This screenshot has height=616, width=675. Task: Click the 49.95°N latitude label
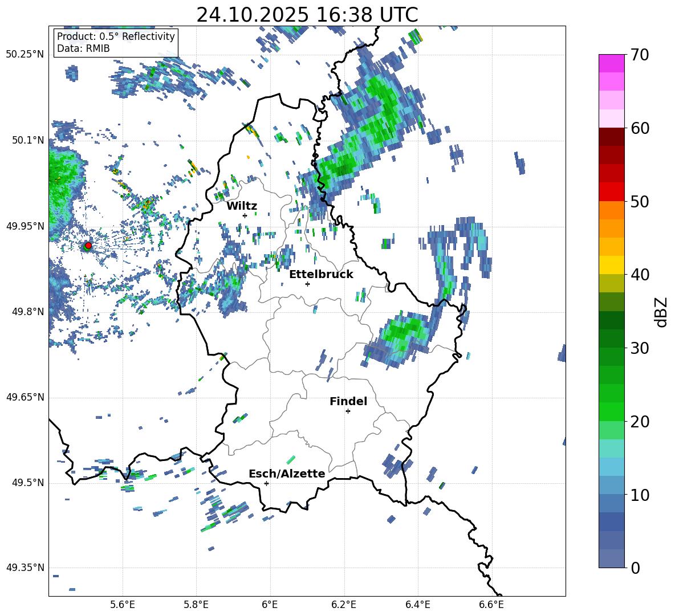[25, 226]
